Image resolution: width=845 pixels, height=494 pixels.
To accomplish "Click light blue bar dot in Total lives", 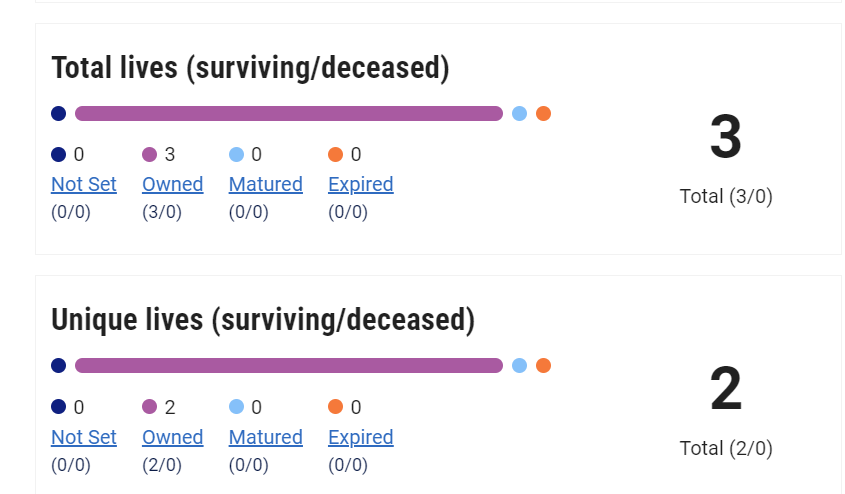I will tap(519, 114).
